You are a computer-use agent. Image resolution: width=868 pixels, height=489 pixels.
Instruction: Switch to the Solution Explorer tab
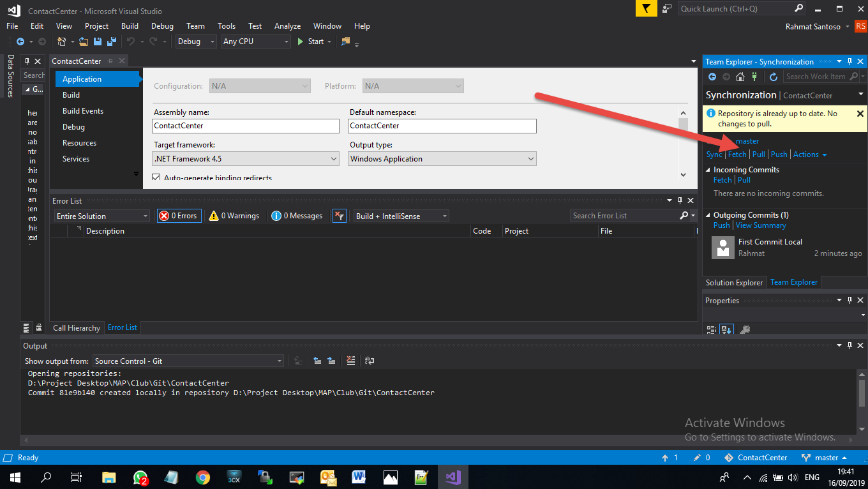click(x=734, y=283)
